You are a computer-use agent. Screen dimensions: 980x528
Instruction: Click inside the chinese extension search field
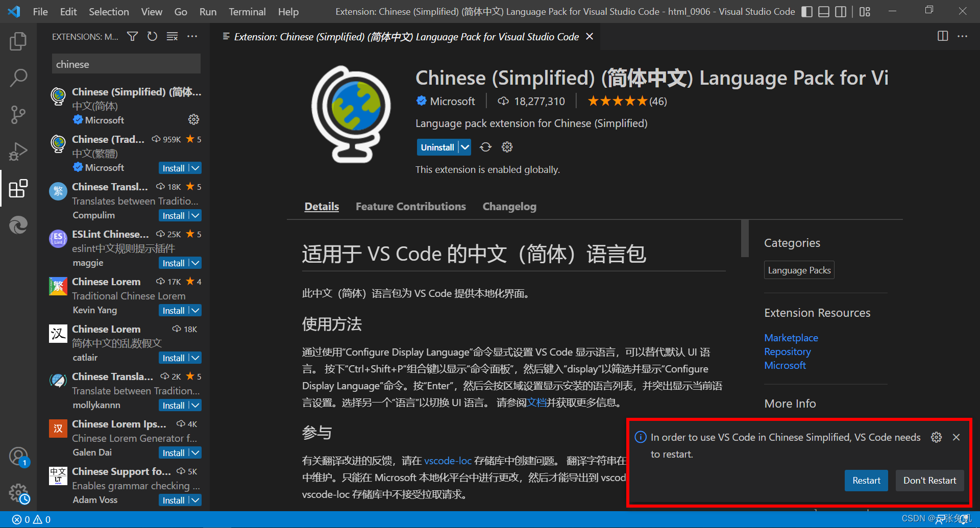(126, 64)
